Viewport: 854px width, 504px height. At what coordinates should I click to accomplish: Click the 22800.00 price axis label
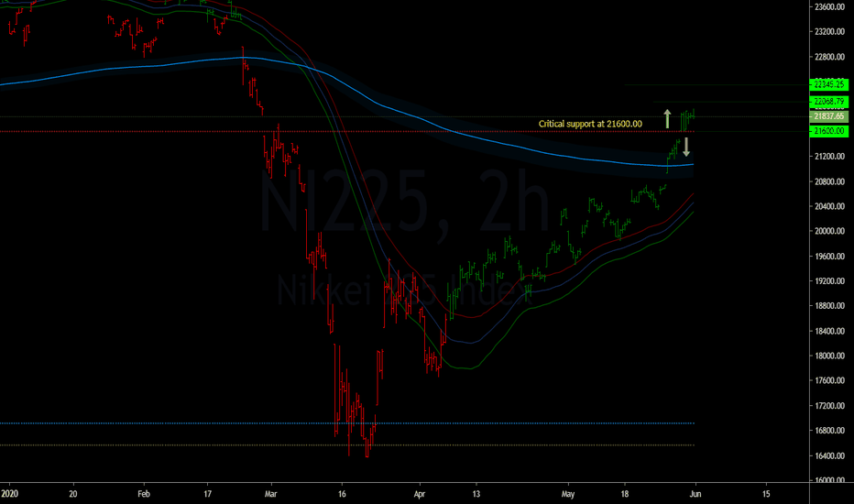pos(829,57)
